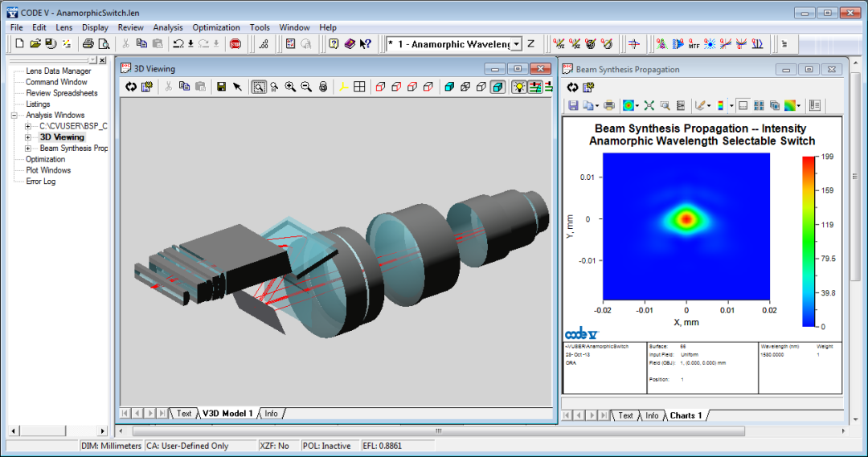Screen dimensions: 868x457
Task: Save the 3D Viewing plot with floppy icon
Action: (x=221, y=87)
